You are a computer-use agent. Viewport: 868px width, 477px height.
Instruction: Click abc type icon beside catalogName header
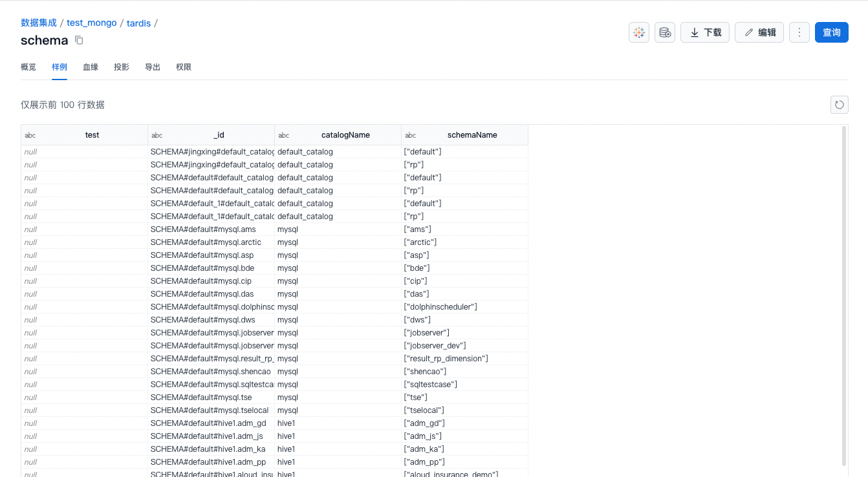[284, 135]
